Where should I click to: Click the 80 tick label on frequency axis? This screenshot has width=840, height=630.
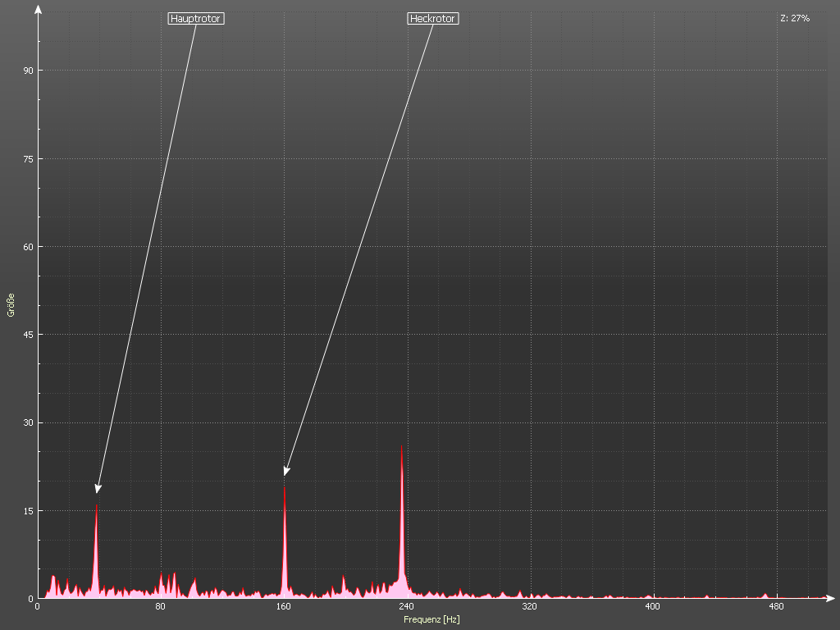click(x=160, y=607)
